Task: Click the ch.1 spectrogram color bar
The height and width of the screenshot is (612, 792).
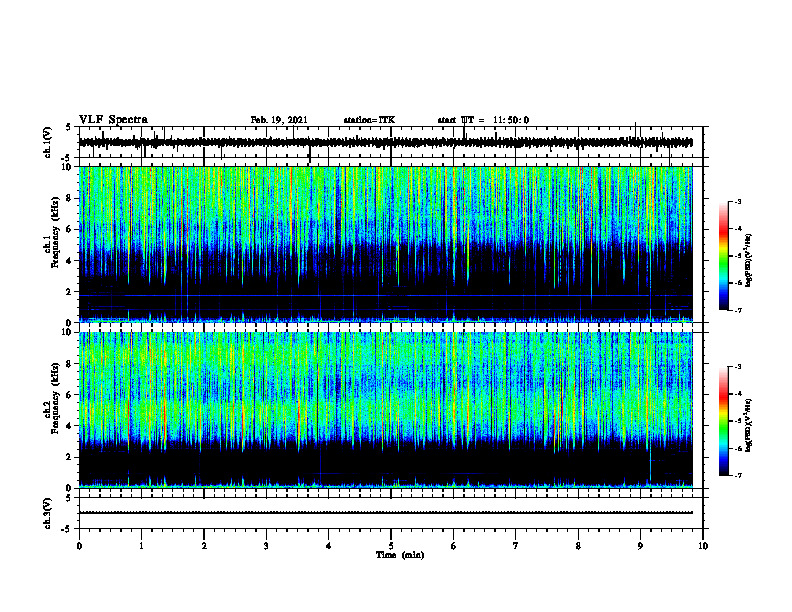Action: 723,256
